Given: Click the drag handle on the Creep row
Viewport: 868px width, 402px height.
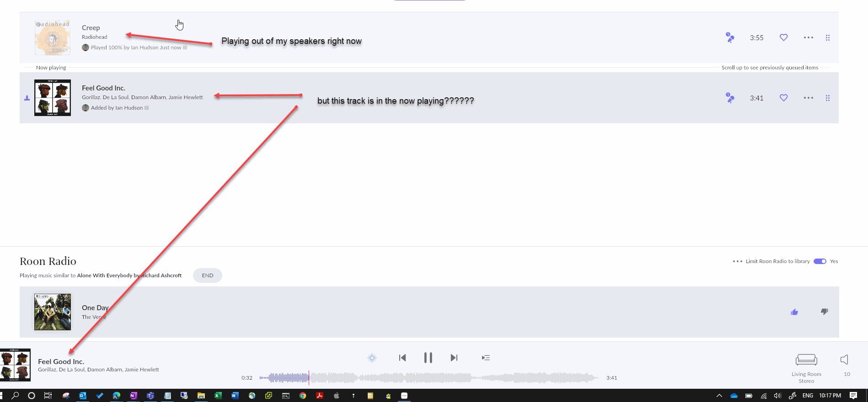Looking at the screenshot, I should tap(827, 37).
